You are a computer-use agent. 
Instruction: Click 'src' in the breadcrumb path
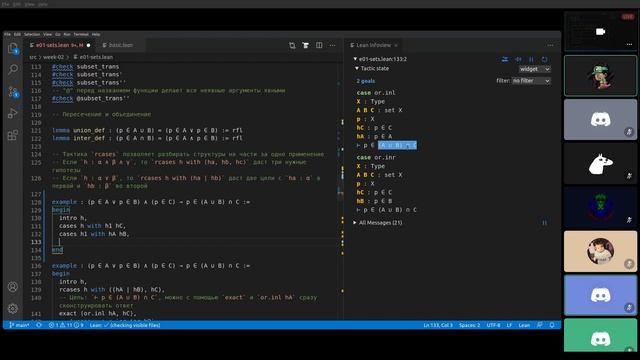click(33, 57)
